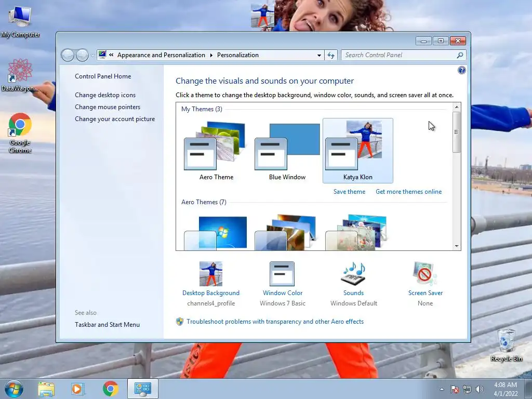Click Troubleshoot problems with transparency link
The image size is (532, 399).
(x=275, y=322)
